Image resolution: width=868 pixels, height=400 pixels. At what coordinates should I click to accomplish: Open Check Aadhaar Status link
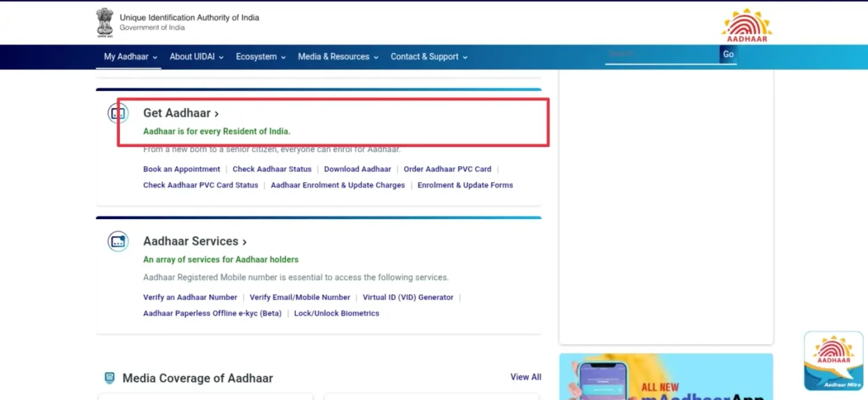point(272,169)
